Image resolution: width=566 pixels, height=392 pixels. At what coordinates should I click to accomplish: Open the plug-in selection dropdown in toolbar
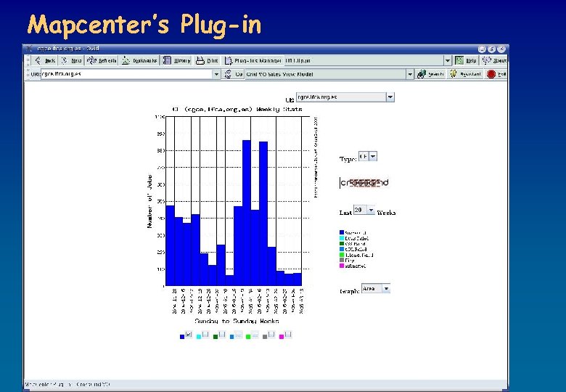coord(448,61)
